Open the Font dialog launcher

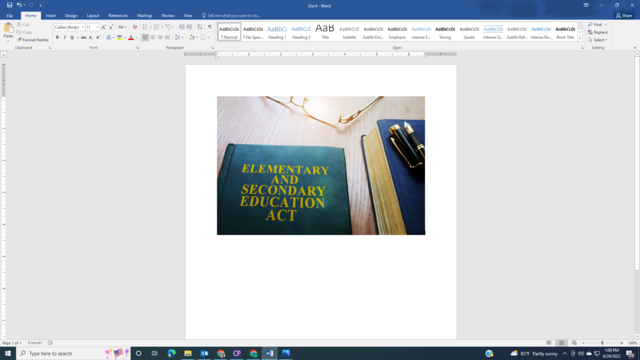[x=138, y=48]
